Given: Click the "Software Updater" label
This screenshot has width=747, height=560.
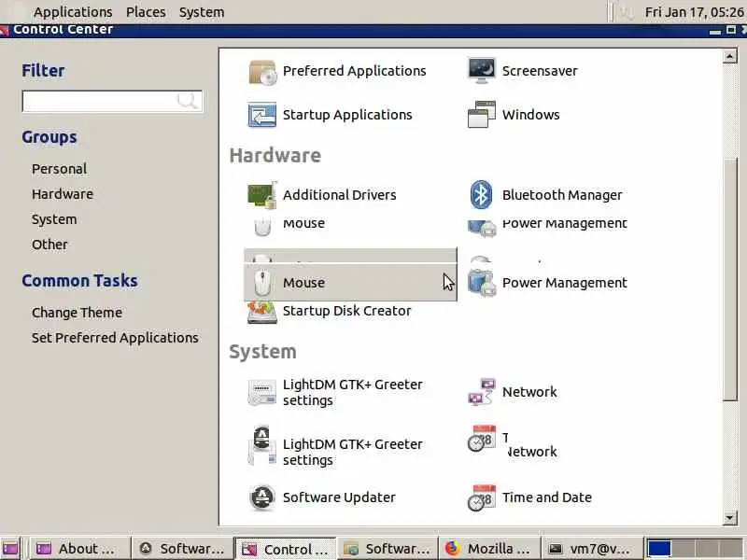Looking at the screenshot, I should point(339,497).
